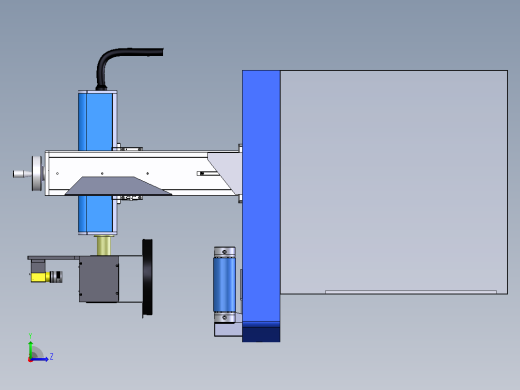The image size is (520, 390).
Task: Select the yellow connector fitting
Action: tap(40, 277)
